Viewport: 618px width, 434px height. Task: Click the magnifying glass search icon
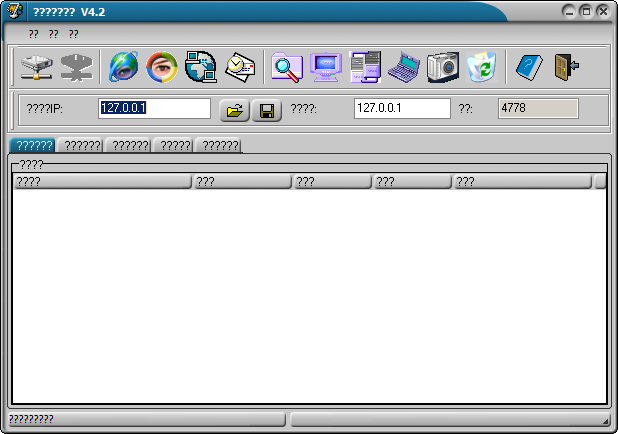coord(287,67)
